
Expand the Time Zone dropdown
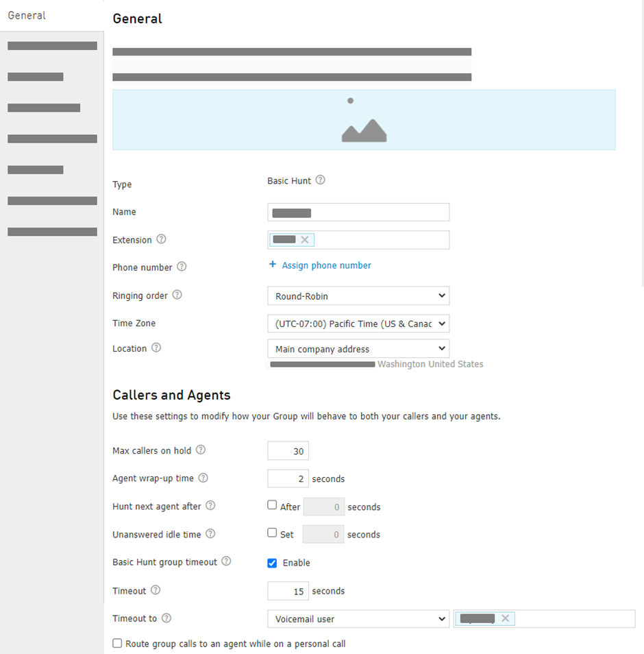pyautogui.click(x=358, y=324)
